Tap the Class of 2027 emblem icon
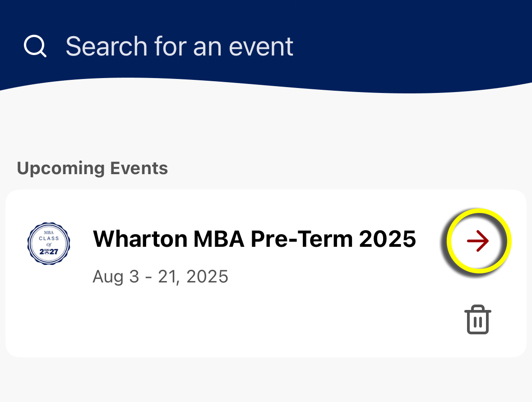Viewport: 532px width, 402px height. point(49,243)
